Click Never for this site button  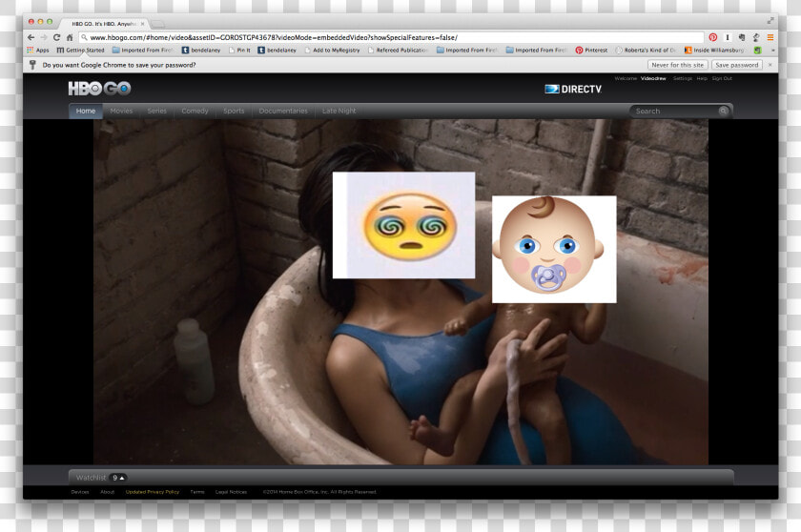[677, 65]
